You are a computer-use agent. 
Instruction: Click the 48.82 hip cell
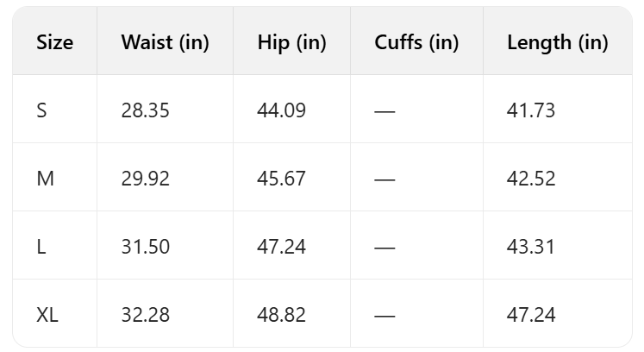pos(281,315)
